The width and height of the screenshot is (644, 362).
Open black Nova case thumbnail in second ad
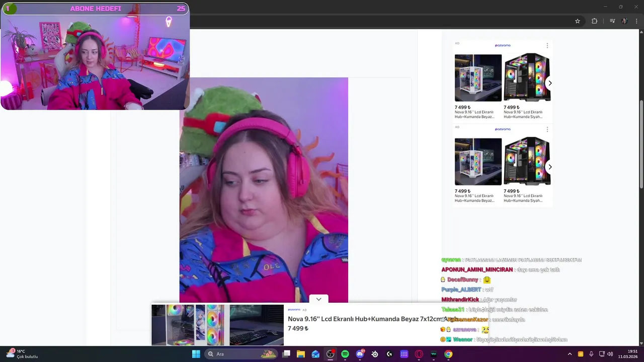click(527, 161)
